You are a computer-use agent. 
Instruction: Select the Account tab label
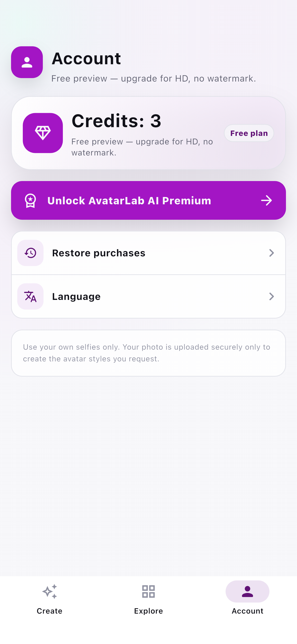click(247, 611)
